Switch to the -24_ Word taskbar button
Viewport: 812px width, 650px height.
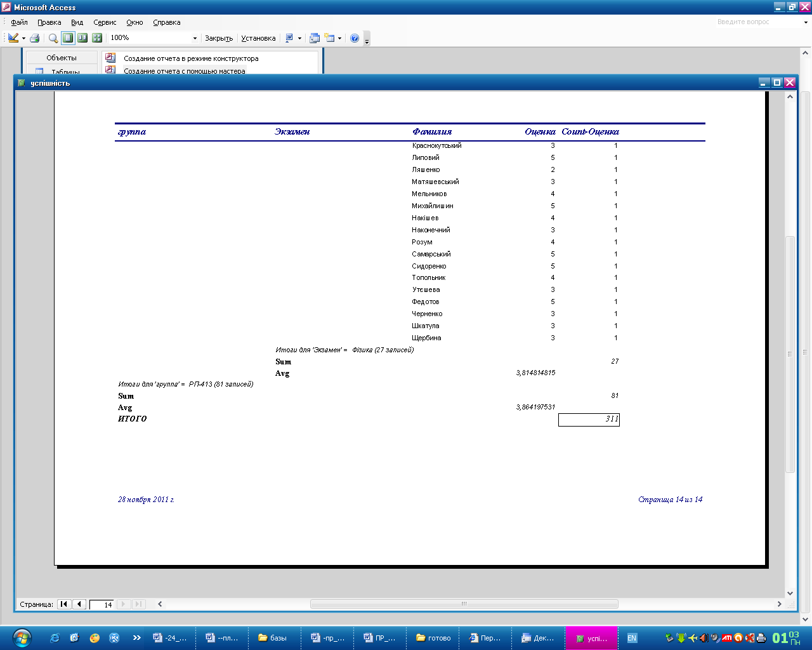pyautogui.click(x=171, y=638)
